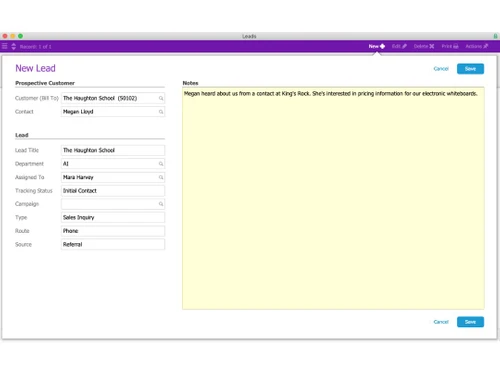This screenshot has height=375, width=500.
Task: Click the top Cancel link
Action: pyautogui.click(x=441, y=69)
